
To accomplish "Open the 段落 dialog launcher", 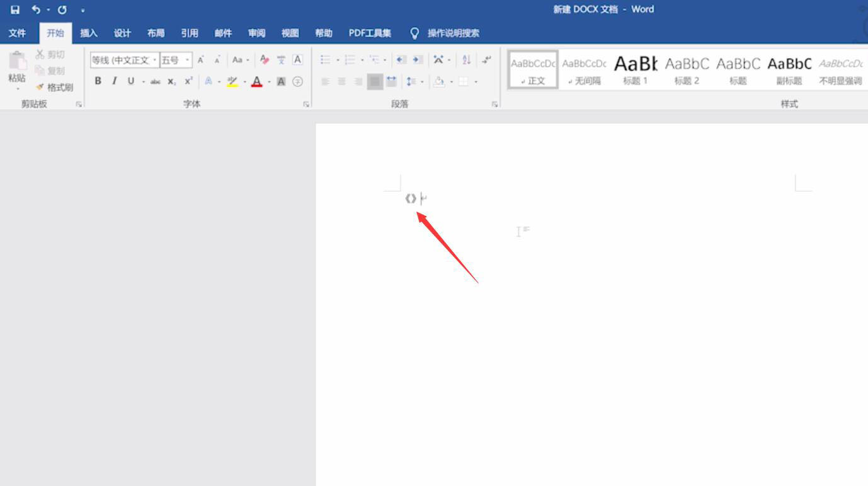I will click(x=494, y=105).
